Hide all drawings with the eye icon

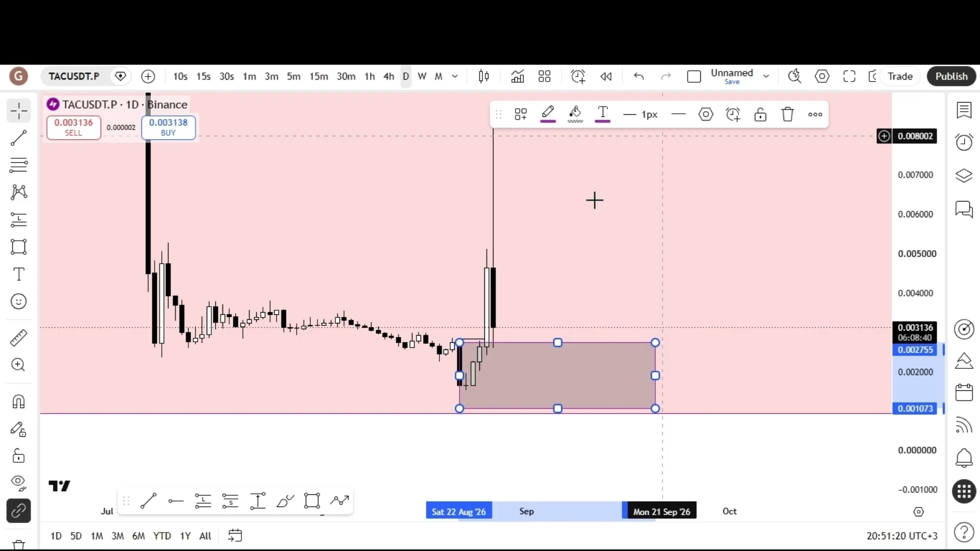(x=19, y=482)
